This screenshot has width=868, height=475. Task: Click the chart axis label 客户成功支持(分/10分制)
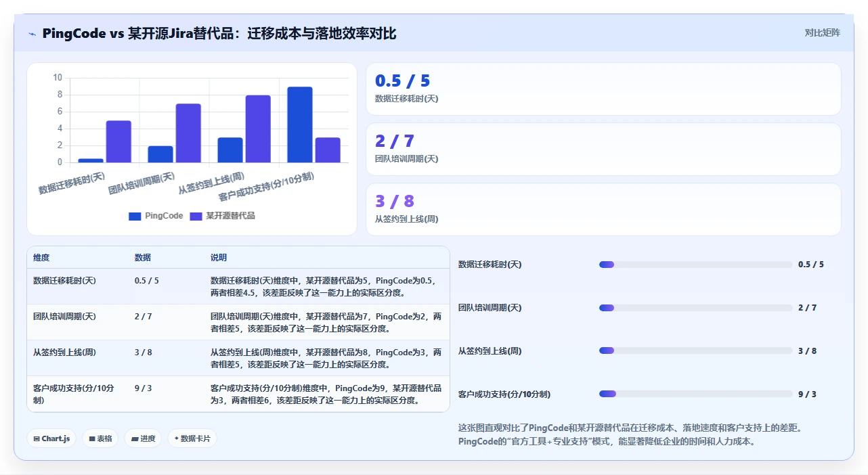(x=266, y=187)
